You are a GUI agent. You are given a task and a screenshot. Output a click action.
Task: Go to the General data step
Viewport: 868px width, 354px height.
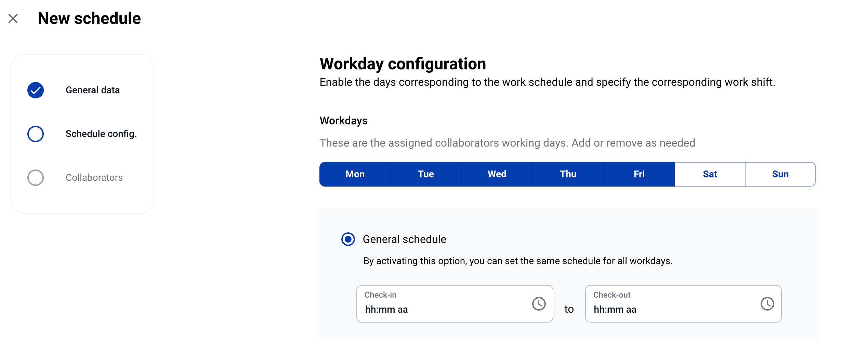click(x=93, y=90)
